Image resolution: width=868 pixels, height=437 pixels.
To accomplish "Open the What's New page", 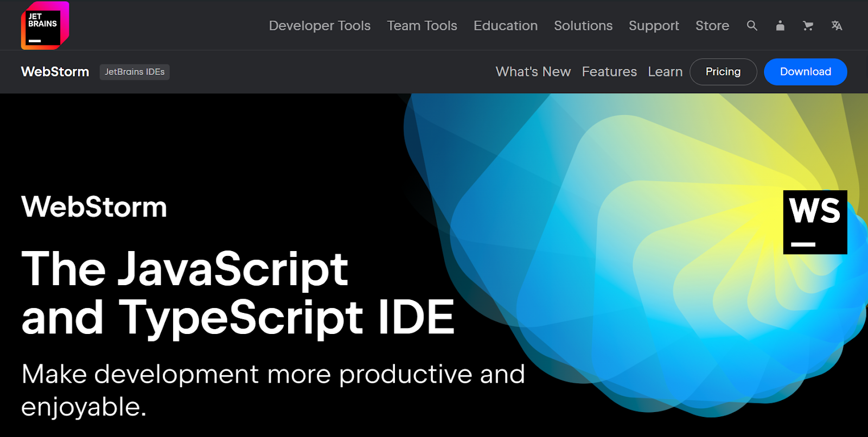I will [533, 72].
